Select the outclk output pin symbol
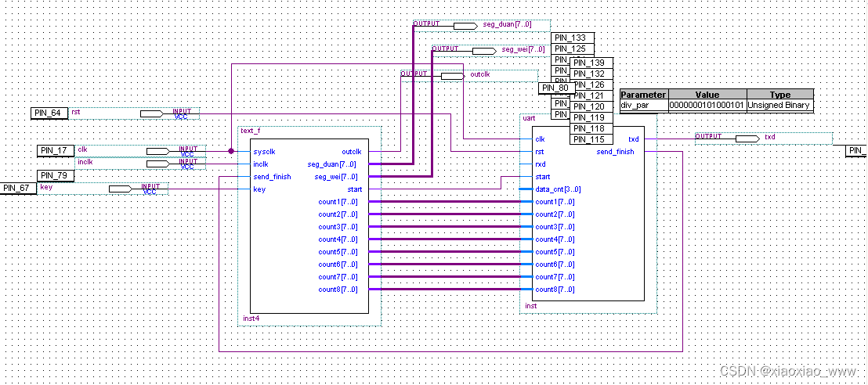Image resolution: width=868 pixels, height=385 pixels. (x=452, y=76)
